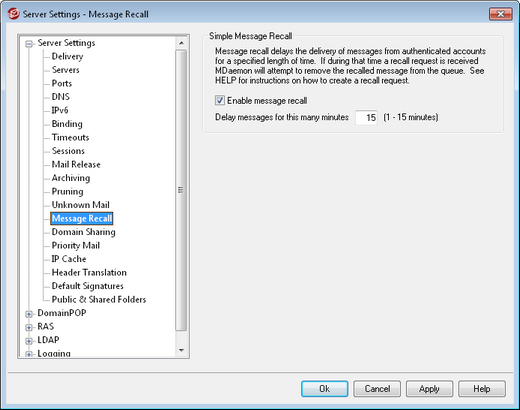Screen dimensions: 520x410
Task: Click the tree scrollbar down arrow
Action: tap(181, 350)
